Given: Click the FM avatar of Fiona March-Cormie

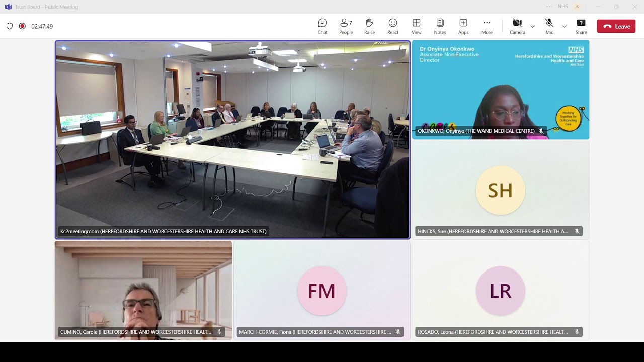Looking at the screenshot, I should click(x=322, y=291).
